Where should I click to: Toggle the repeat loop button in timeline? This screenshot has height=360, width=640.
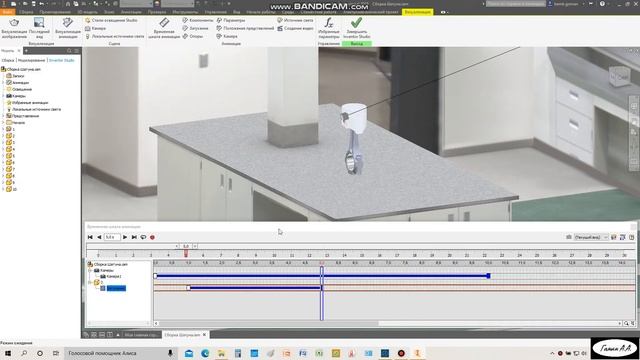(x=143, y=237)
